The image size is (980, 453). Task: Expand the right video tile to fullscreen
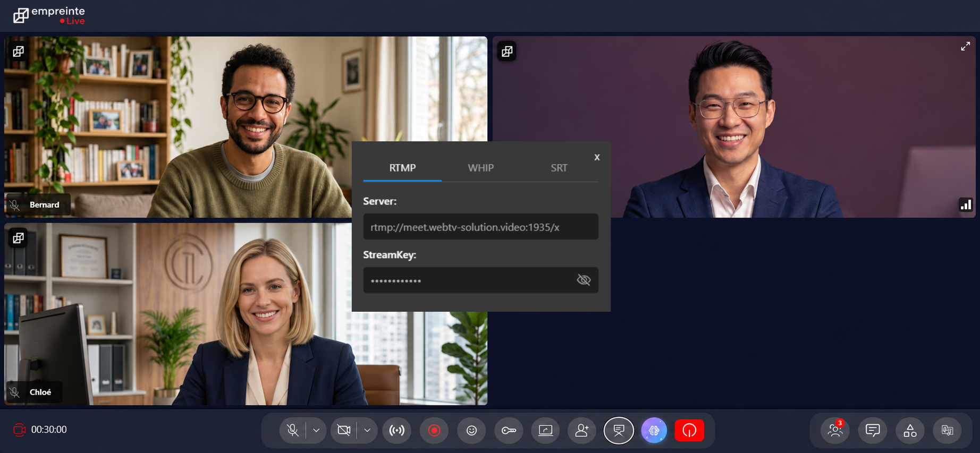(x=965, y=47)
